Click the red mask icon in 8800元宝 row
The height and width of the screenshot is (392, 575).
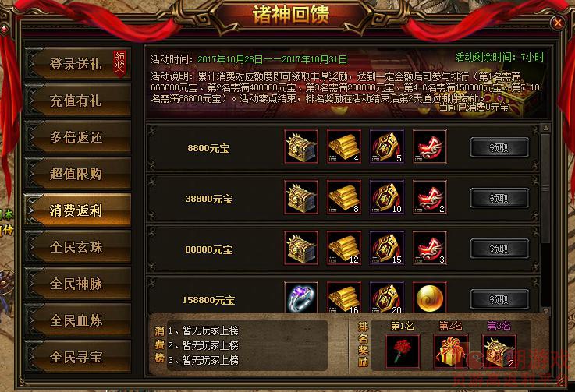pos(430,147)
